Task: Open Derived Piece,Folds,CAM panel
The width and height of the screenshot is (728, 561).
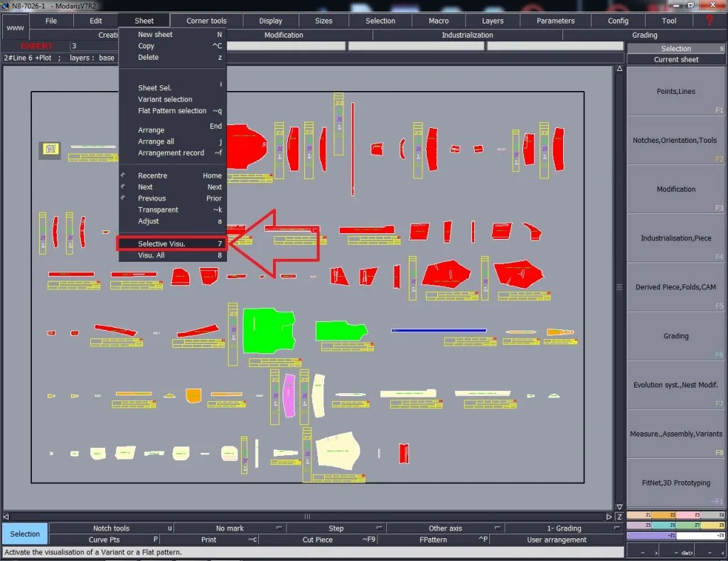Action: coord(675,287)
